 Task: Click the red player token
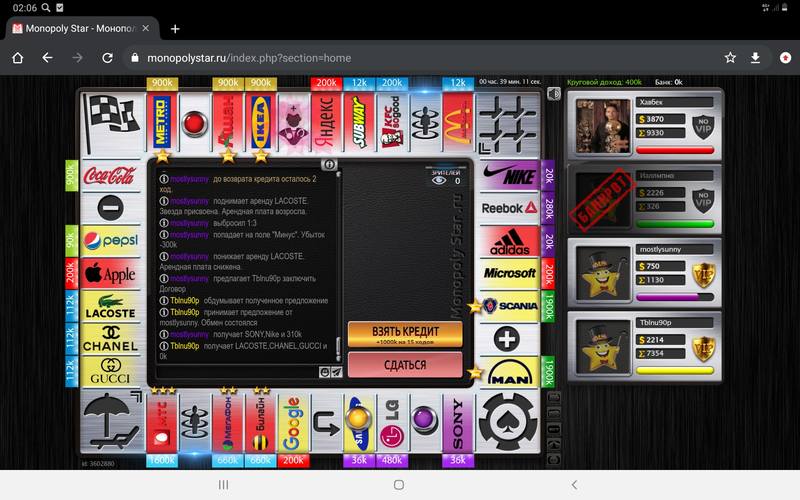pos(194,123)
